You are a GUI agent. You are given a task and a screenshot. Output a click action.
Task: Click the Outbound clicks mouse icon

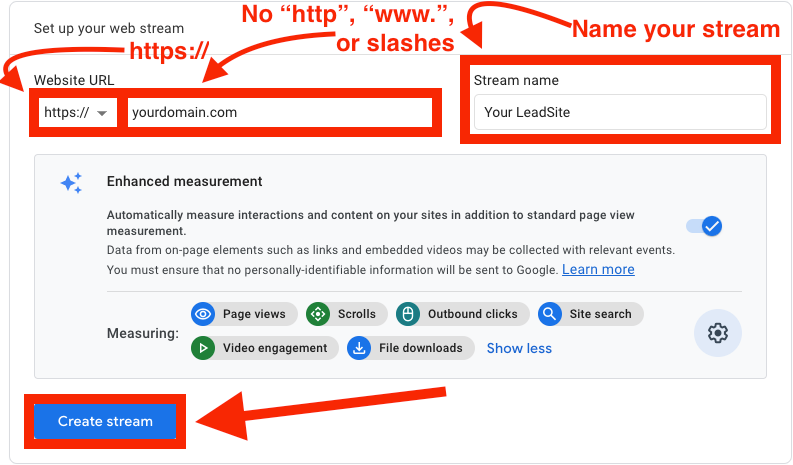click(408, 314)
